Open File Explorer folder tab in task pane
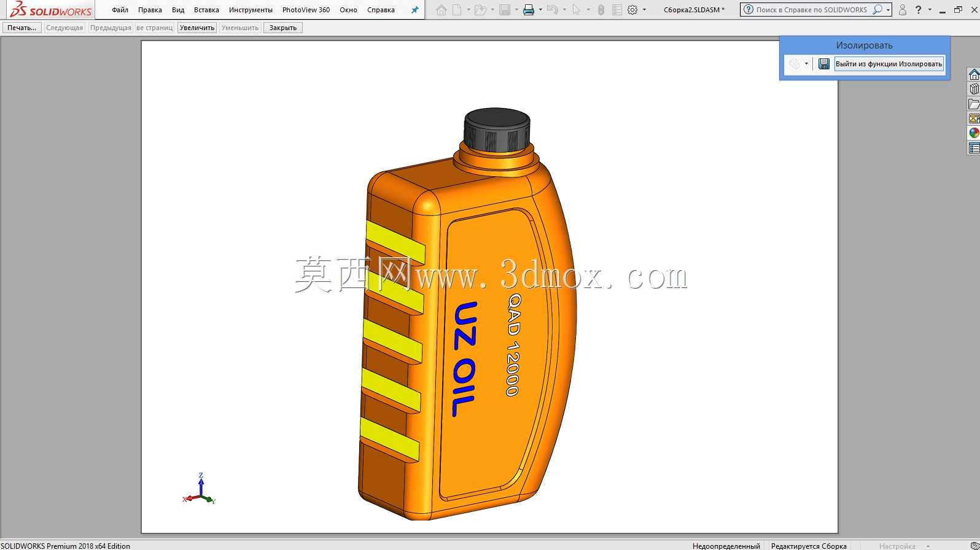Viewport: 980px width, 550px height. 974,104
